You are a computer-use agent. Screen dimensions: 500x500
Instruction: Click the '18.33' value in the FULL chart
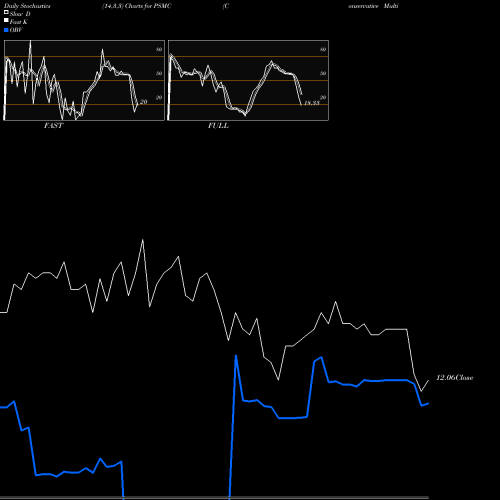point(312,103)
